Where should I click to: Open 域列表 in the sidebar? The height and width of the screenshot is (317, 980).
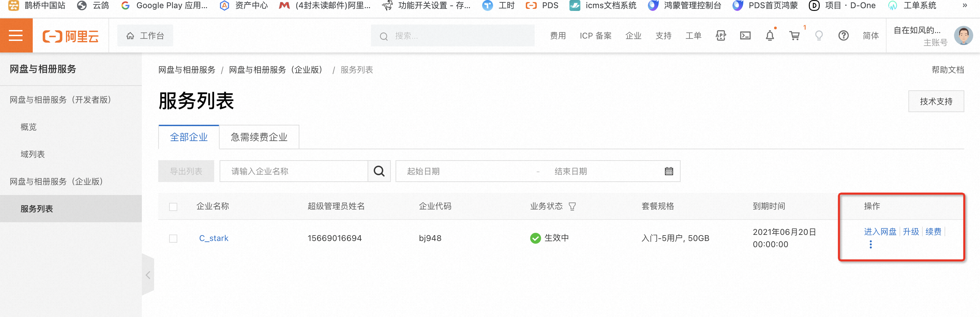33,154
